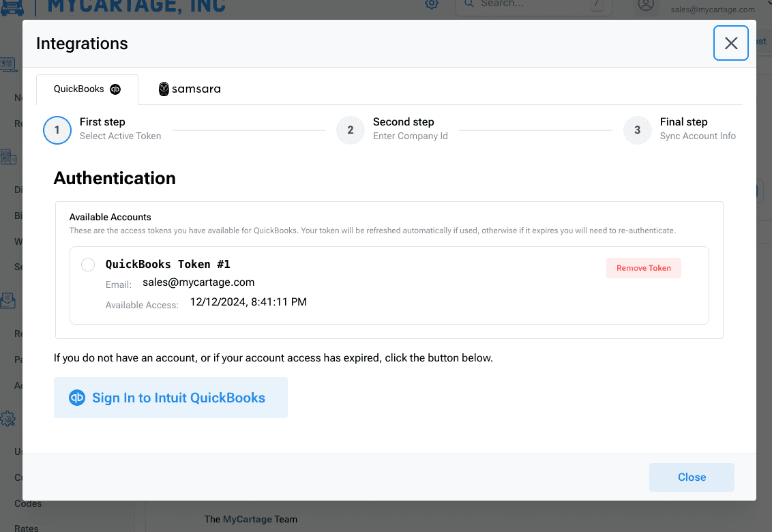Click the Available Accounts label
The width and height of the screenshot is (772, 532).
click(x=110, y=217)
